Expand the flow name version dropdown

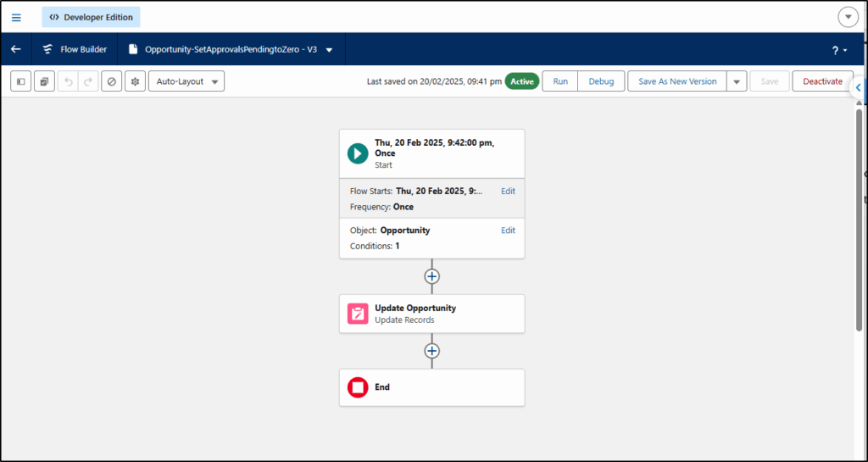pyautogui.click(x=329, y=50)
